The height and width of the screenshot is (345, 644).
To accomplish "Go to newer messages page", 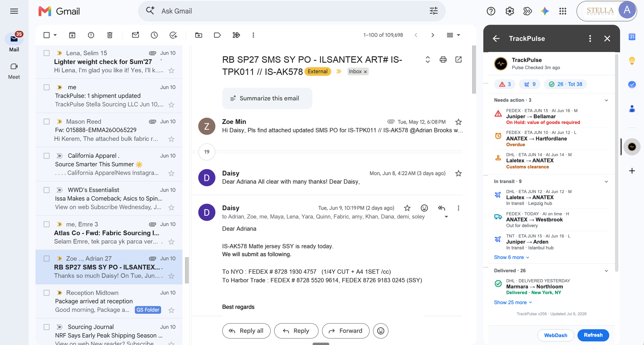I will (x=416, y=35).
